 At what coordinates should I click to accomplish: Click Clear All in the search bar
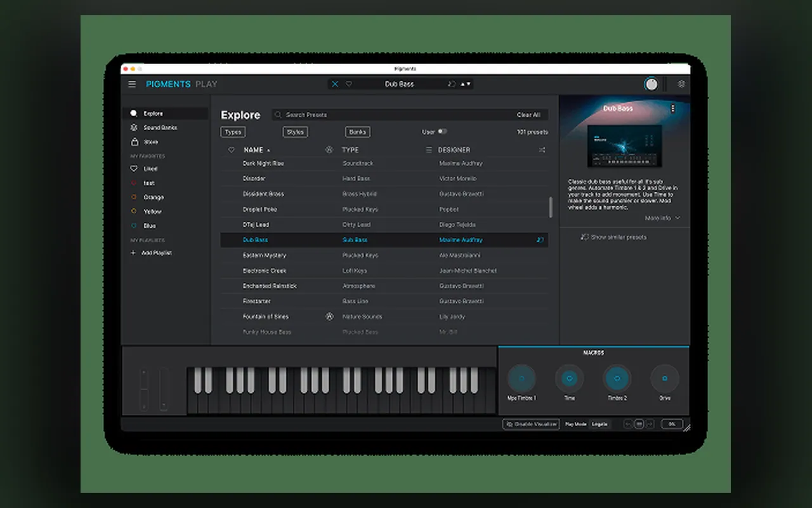point(528,115)
